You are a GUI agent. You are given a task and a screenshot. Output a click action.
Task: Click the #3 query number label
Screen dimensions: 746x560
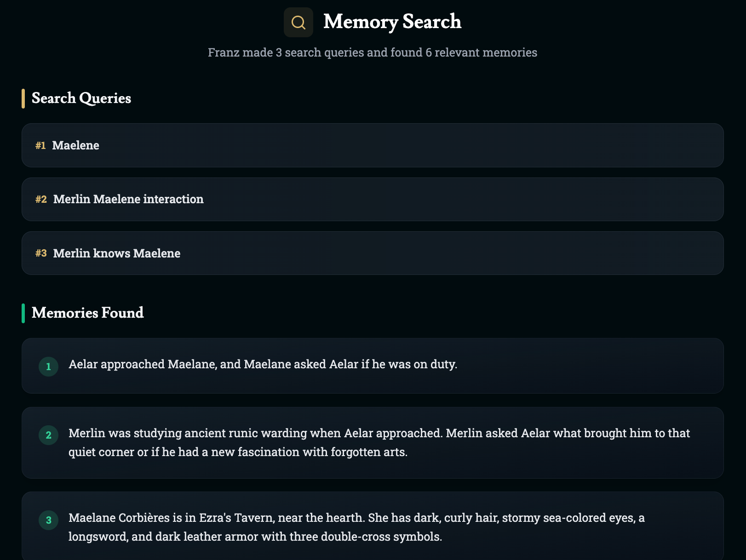click(x=41, y=253)
